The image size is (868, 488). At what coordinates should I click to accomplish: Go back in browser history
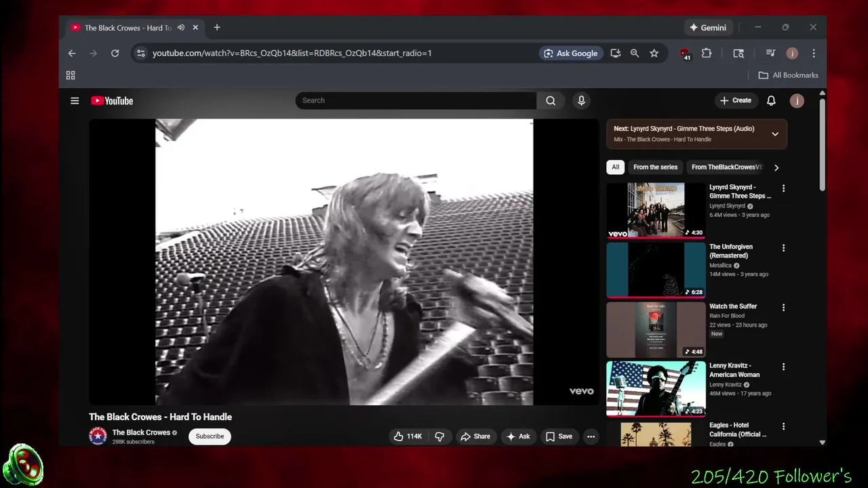(72, 53)
